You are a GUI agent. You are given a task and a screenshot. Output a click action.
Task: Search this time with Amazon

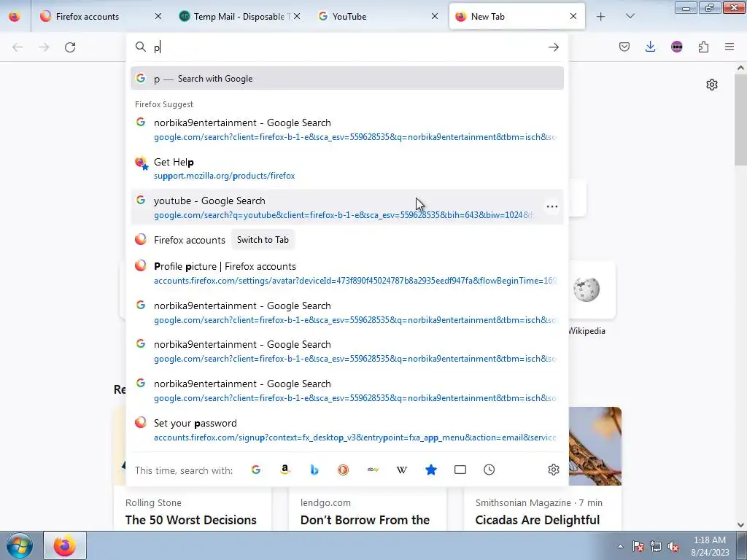coord(285,470)
